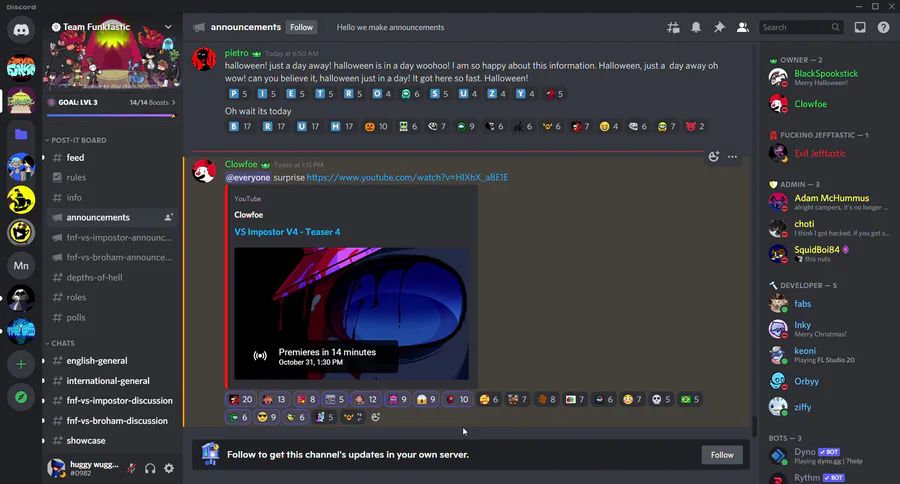Open the Help icon
900x484 pixels.
tap(883, 28)
